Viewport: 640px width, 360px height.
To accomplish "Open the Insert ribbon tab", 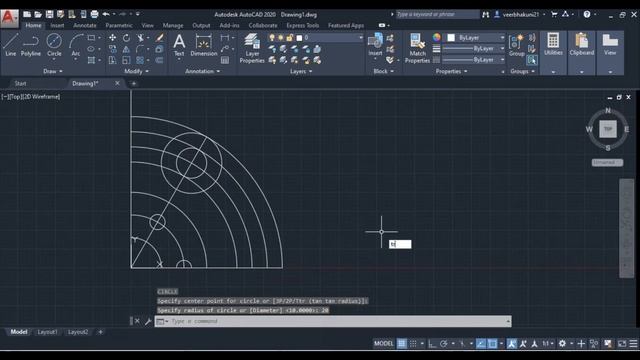I will (x=57, y=25).
